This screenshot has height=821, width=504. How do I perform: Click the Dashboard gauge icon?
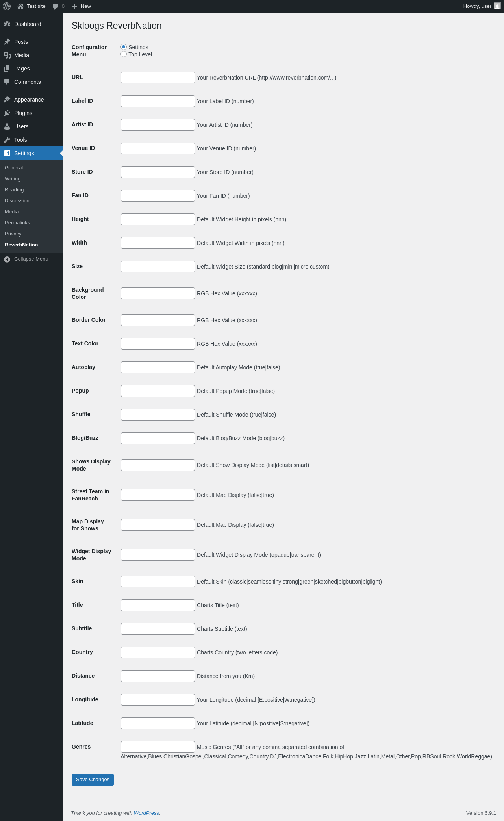pos(7,24)
